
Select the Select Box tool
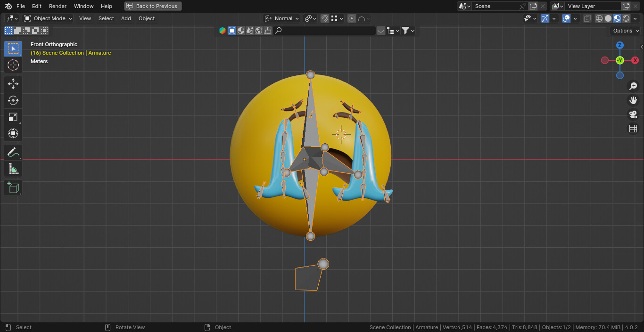[x=13, y=49]
